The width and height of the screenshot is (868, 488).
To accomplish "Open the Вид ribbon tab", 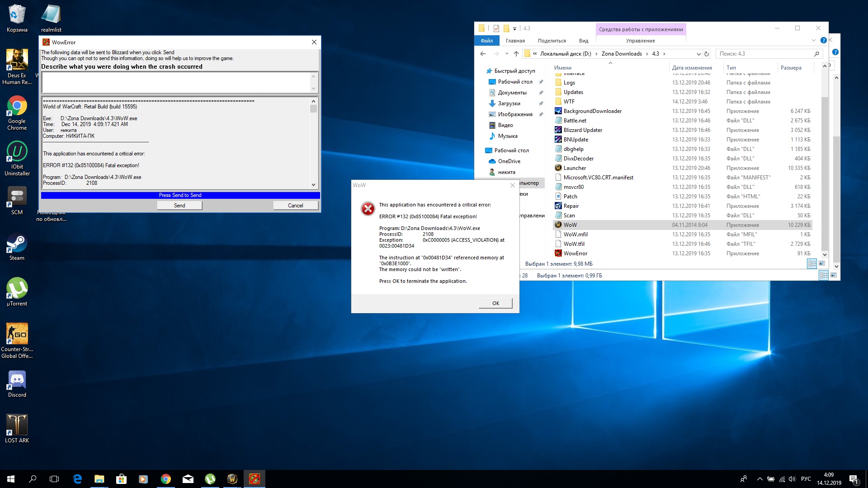I will (x=584, y=41).
